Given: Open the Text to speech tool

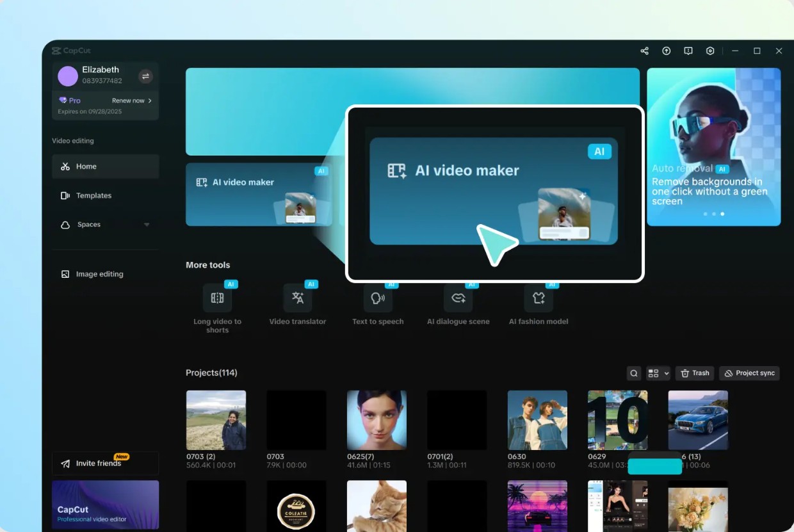Looking at the screenshot, I should [x=378, y=298].
